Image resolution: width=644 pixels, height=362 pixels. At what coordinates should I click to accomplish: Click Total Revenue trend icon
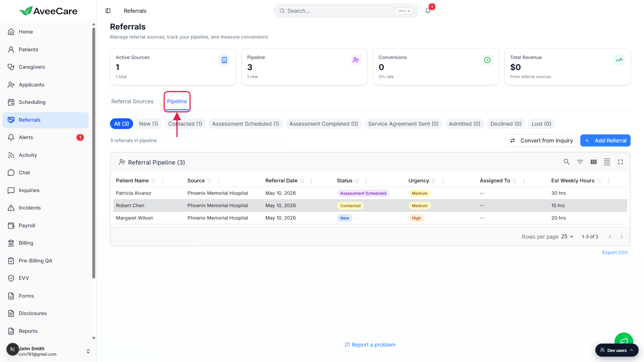(619, 60)
